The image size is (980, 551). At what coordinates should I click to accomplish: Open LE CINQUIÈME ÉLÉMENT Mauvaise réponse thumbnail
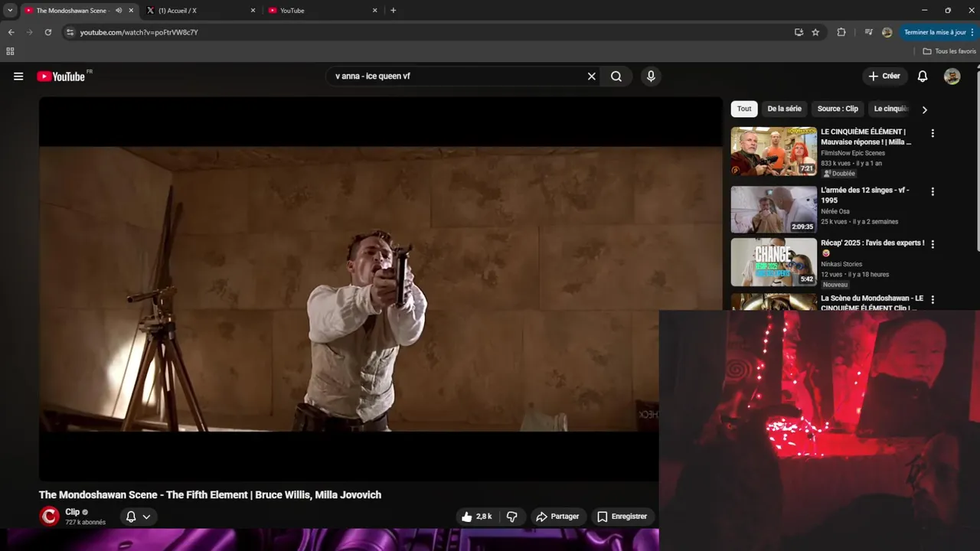[x=774, y=151]
